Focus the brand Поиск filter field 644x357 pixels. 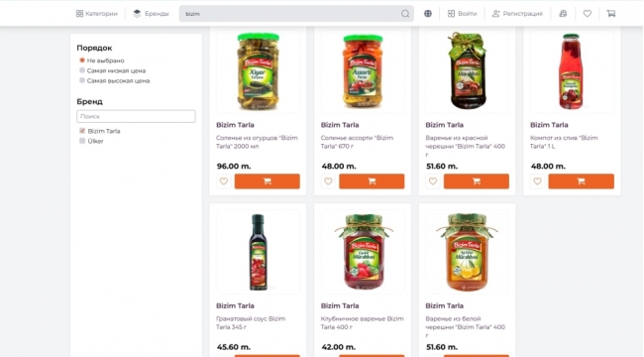(x=136, y=116)
